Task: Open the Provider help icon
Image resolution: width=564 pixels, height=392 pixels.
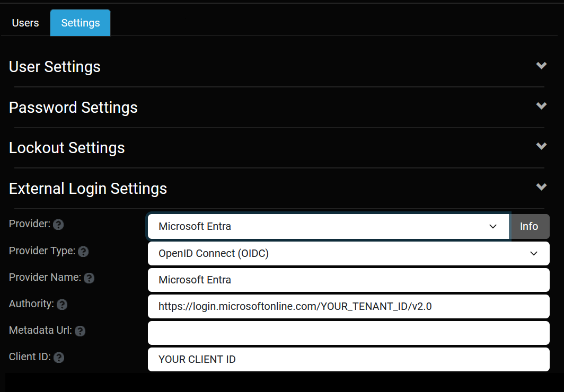Action: click(58, 225)
